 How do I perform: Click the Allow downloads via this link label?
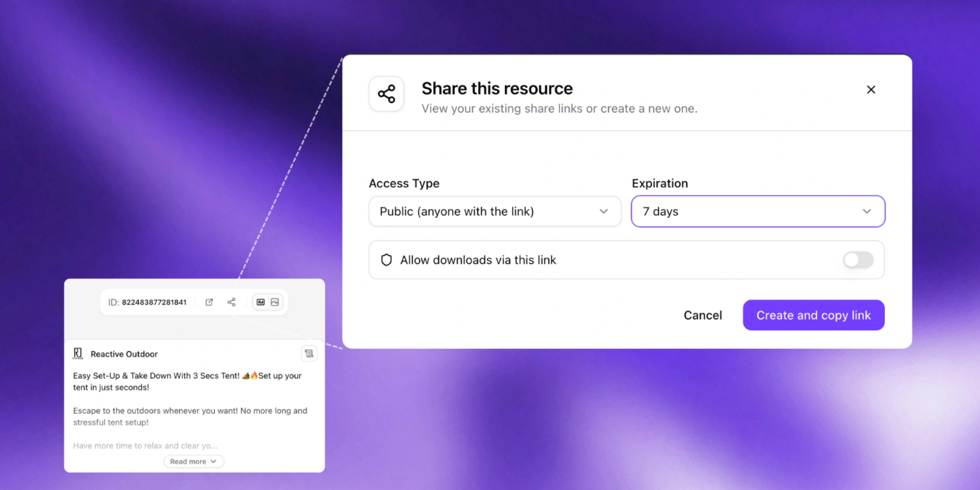(478, 260)
